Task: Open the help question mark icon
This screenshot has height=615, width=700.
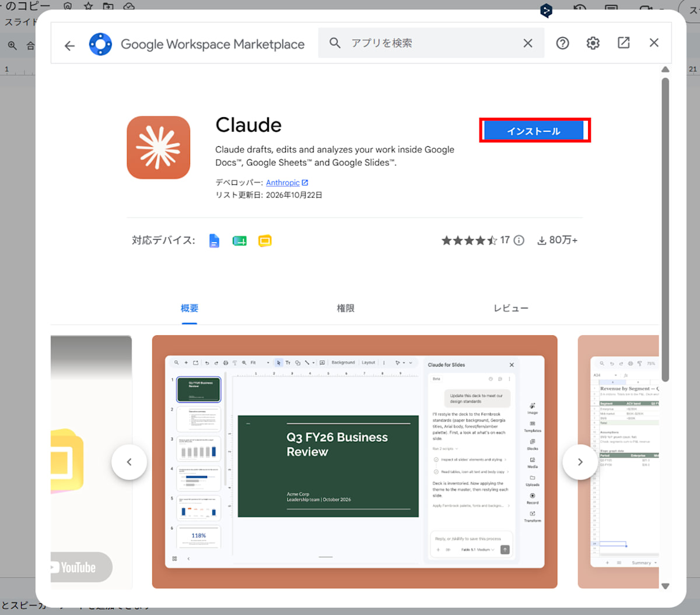Action: [x=562, y=43]
